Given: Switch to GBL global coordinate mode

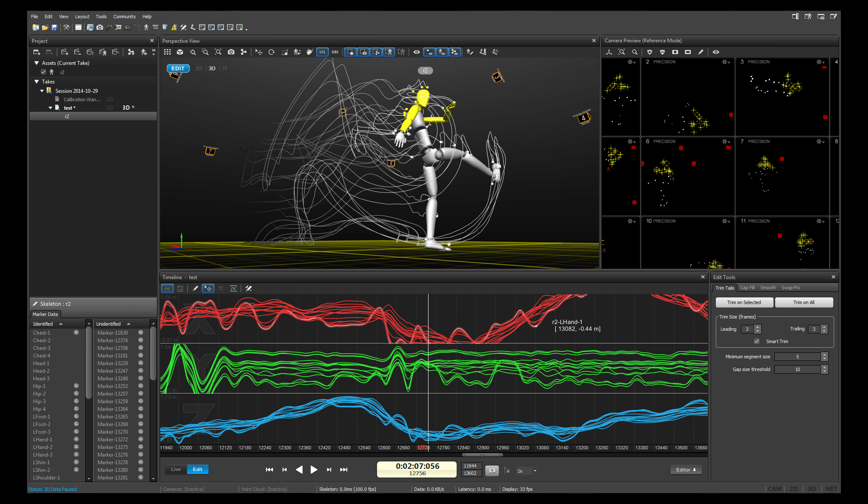Looking at the screenshot, I should coord(335,52).
